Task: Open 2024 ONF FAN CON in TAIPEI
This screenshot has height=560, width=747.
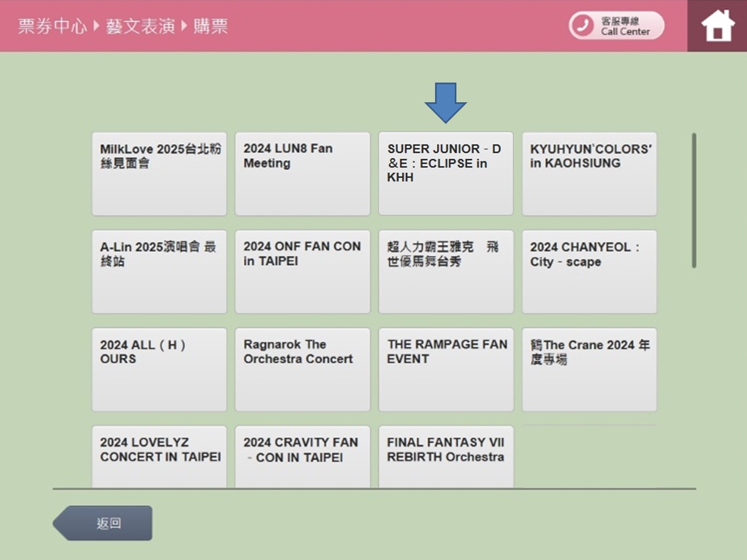Action: click(x=303, y=272)
